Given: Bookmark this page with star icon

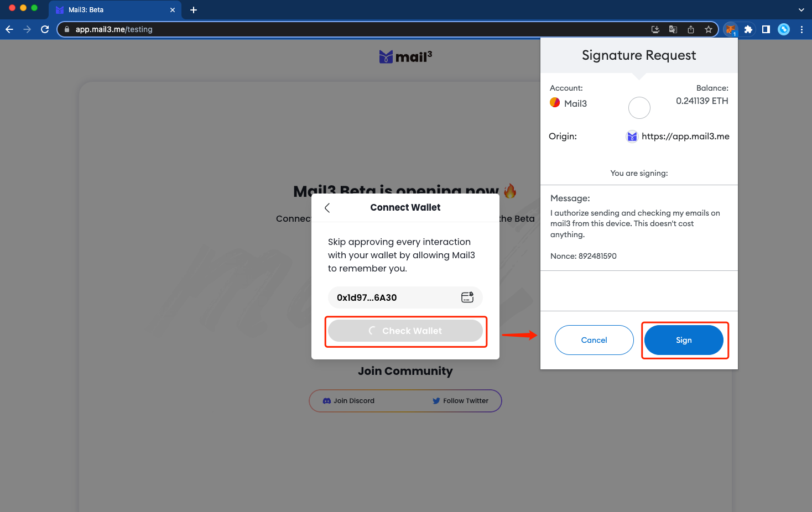Looking at the screenshot, I should 709,29.
